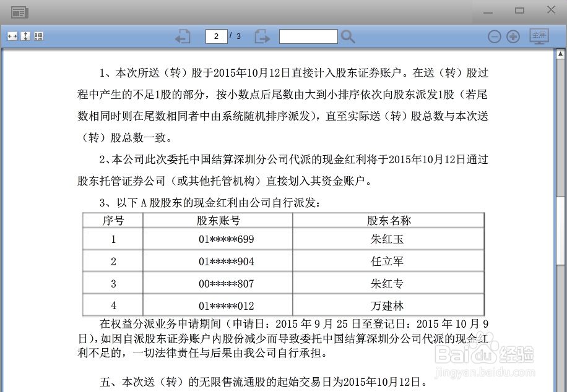Enter fullscreen with the 全屏 button

539,36
